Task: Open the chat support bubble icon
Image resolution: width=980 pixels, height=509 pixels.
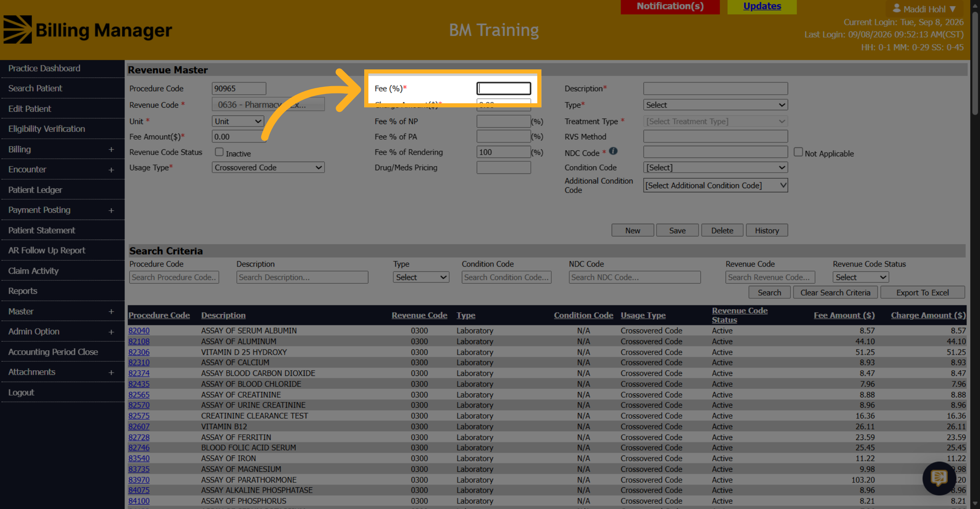Action: point(939,478)
